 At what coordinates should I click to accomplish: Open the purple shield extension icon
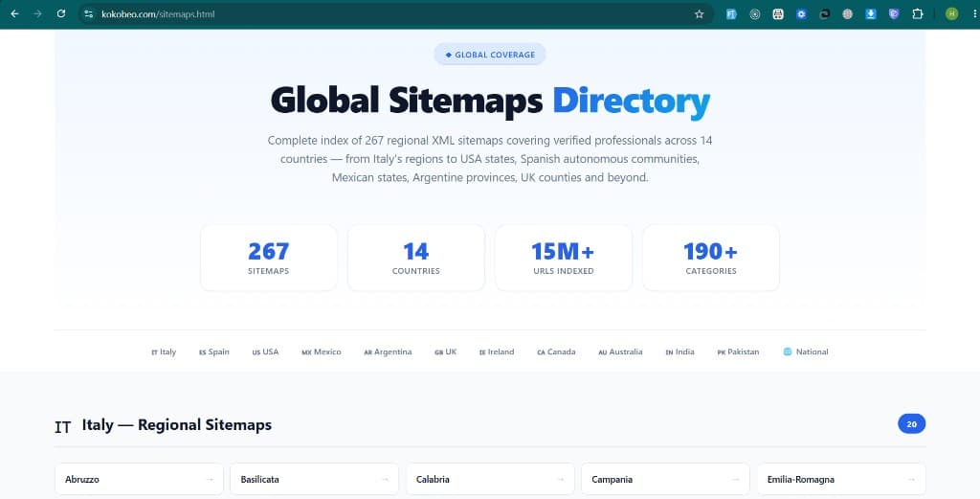[894, 13]
